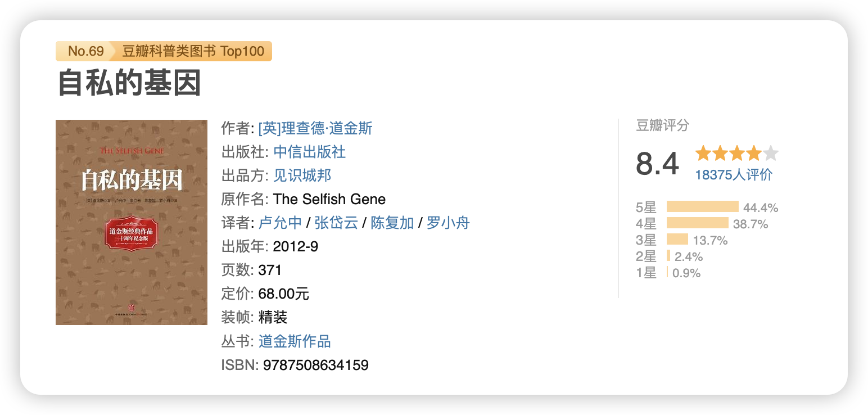Screen dimensions: 868x415
Task: Click the 4星 rating bar
Action: click(698, 223)
